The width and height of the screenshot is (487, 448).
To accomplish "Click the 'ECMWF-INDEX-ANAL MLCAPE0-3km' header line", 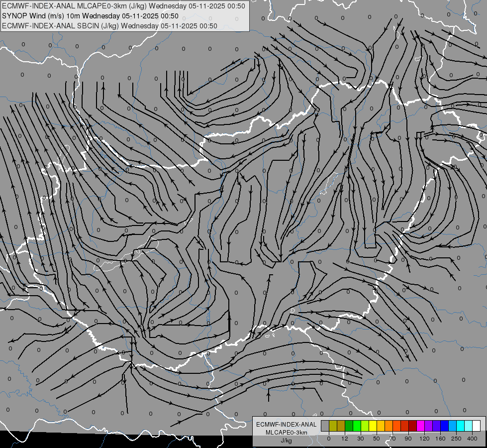I will click(123, 6).
